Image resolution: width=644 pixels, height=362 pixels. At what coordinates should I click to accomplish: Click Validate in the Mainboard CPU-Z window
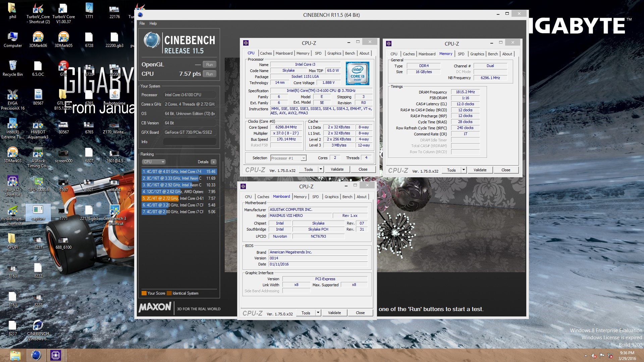[334, 313]
